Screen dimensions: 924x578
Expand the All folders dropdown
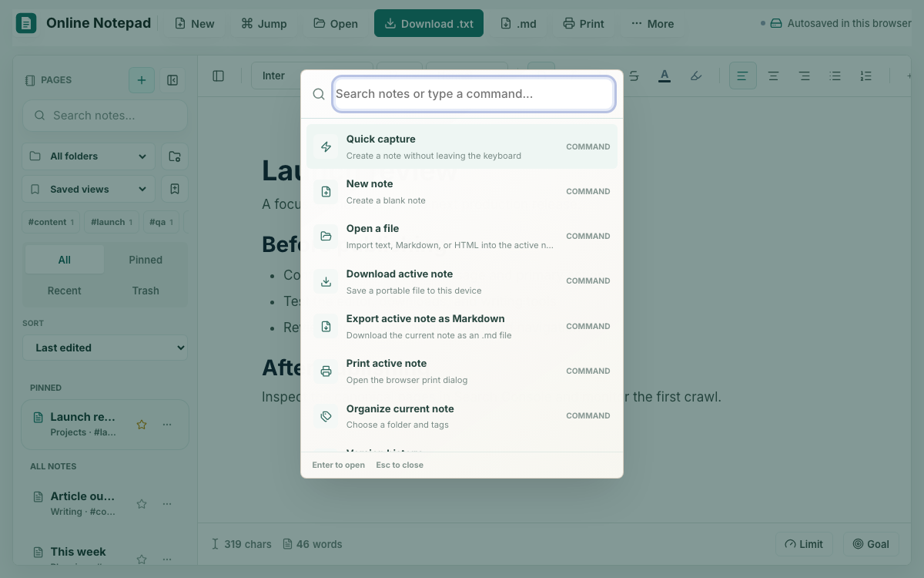(89, 156)
